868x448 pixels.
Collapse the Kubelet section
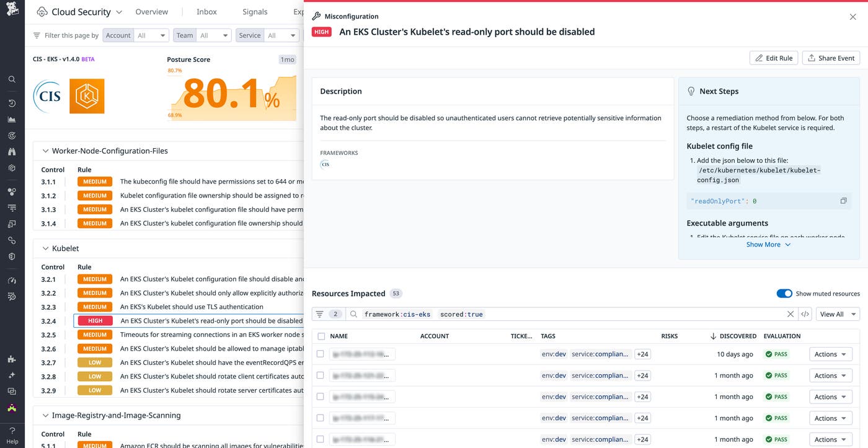click(45, 248)
